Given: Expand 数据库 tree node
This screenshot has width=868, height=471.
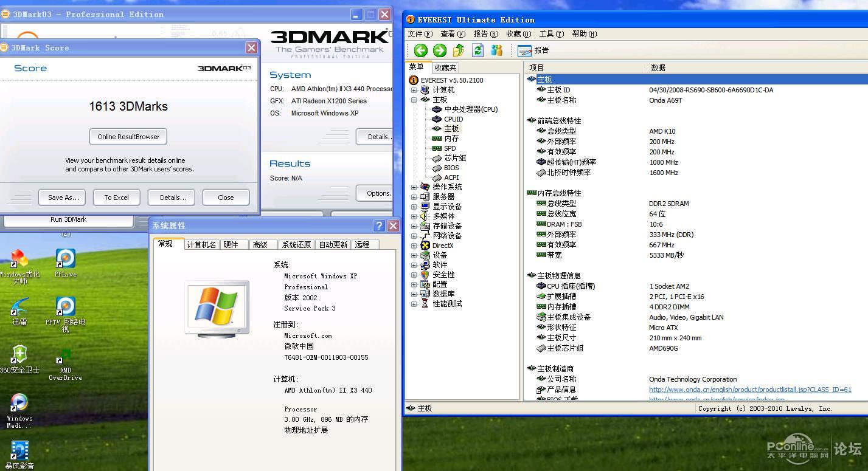Looking at the screenshot, I should tap(414, 294).
